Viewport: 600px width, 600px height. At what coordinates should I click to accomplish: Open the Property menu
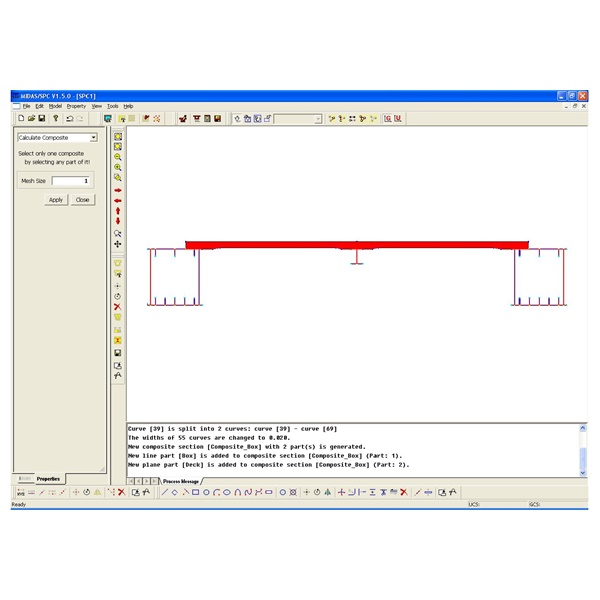click(x=76, y=106)
